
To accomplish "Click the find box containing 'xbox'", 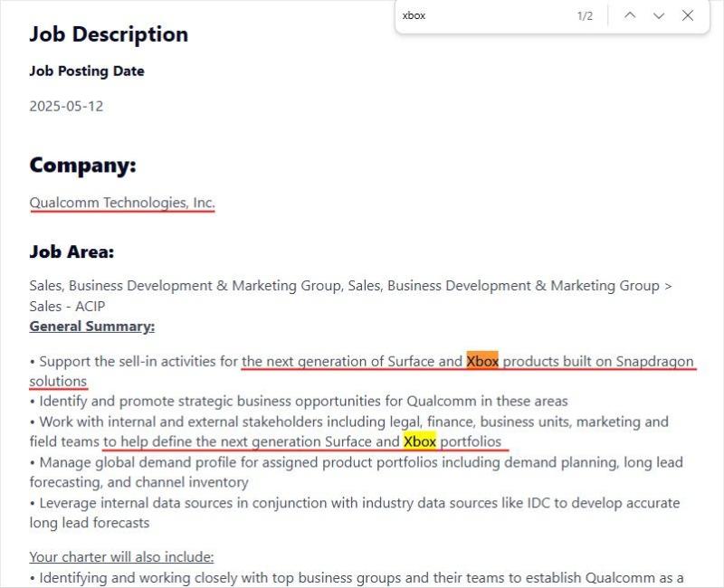I will point(480,15).
